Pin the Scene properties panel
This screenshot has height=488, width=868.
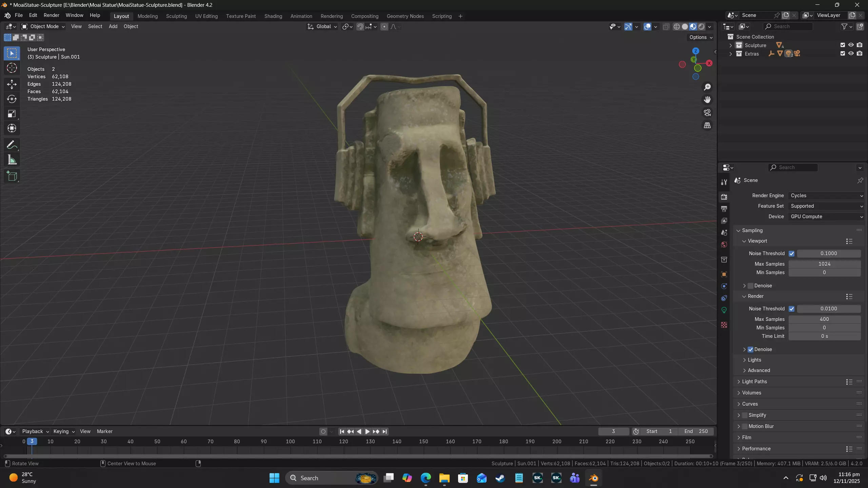(860, 180)
